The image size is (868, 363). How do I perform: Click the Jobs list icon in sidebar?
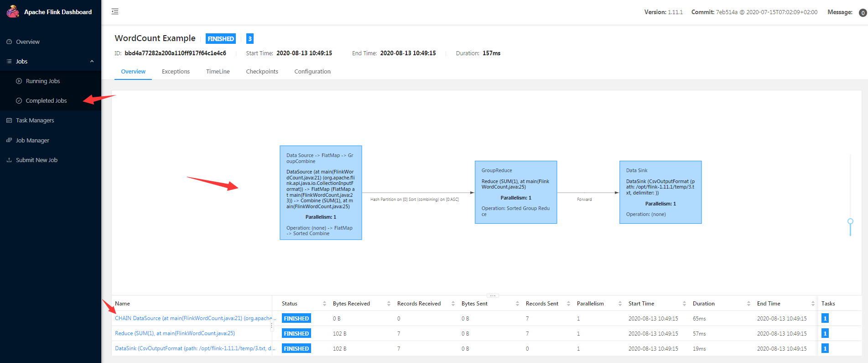pos(9,61)
